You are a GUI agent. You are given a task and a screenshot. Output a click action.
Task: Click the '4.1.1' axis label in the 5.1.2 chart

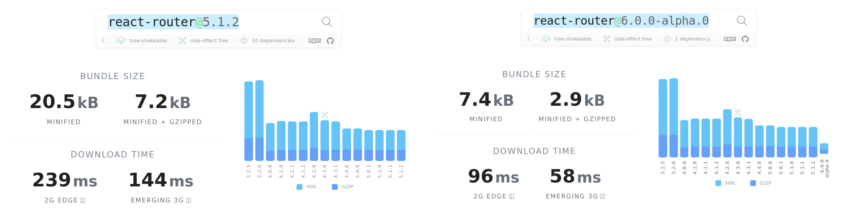coord(292,172)
